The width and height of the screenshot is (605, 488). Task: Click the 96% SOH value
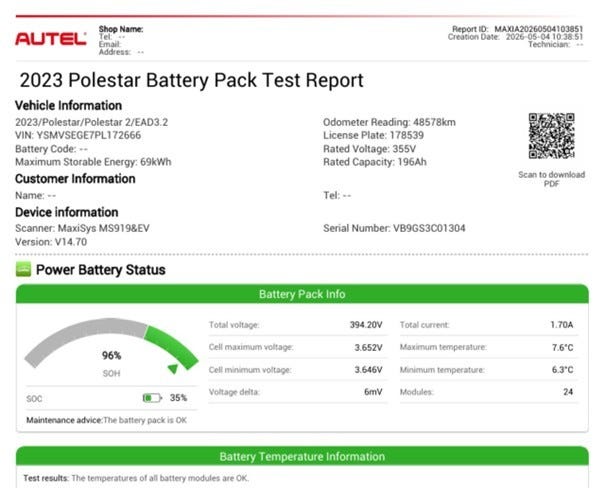click(112, 355)
